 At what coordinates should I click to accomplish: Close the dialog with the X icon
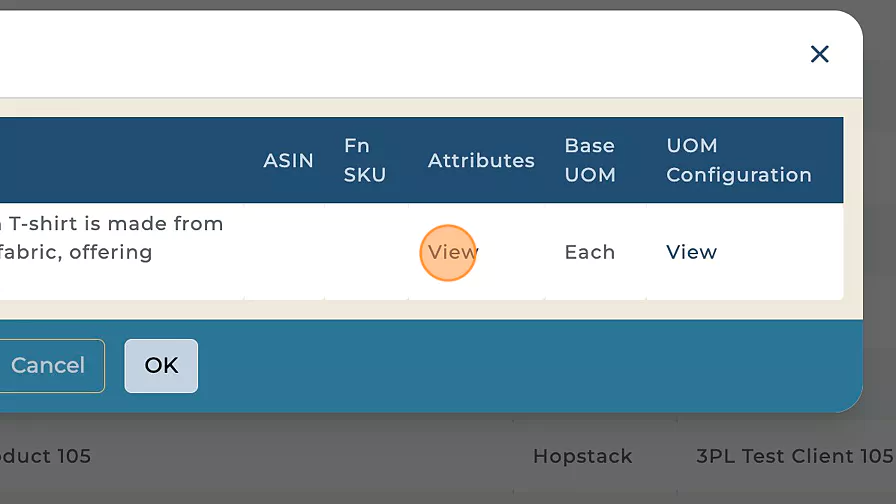tap(820, 54)
